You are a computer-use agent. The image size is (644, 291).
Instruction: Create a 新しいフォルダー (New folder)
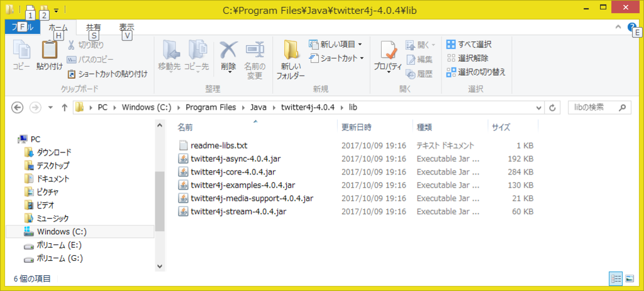click(291, 60)
